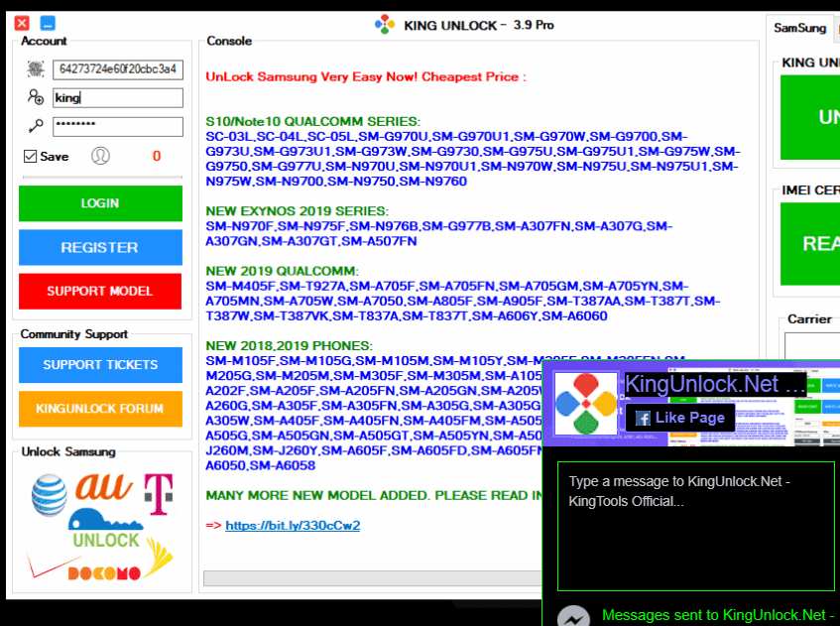Switch to the SamSung tab
This screenshot has width=840, height=626.
pos(799,28)
